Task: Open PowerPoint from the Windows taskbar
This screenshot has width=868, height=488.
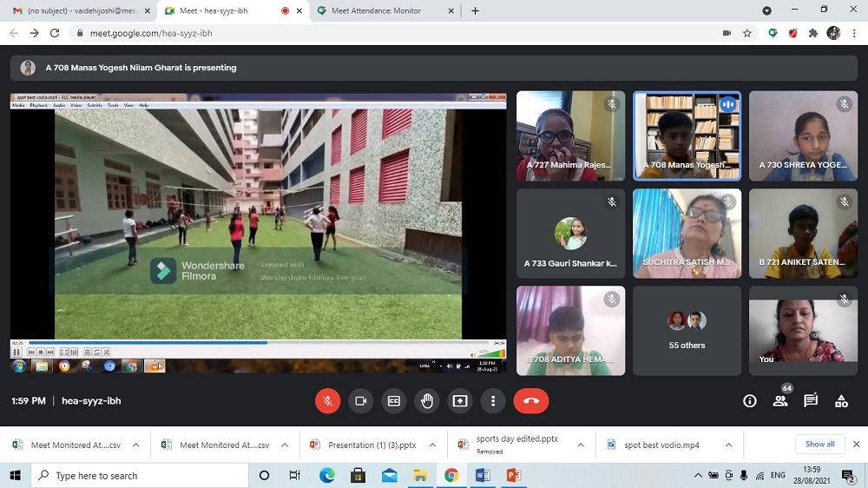Action: (513, 476)
